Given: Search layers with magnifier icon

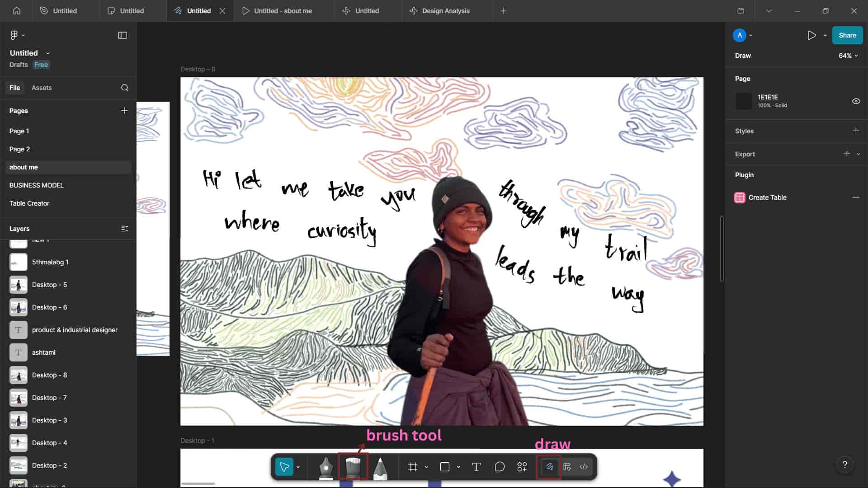Looking at the screenshot, I should coord(125,88).
